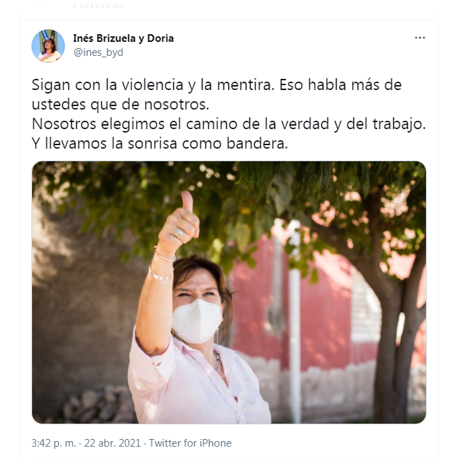Select the 22 abr. 2021 date
456x476 pixels.
click(x=112, y=443)
